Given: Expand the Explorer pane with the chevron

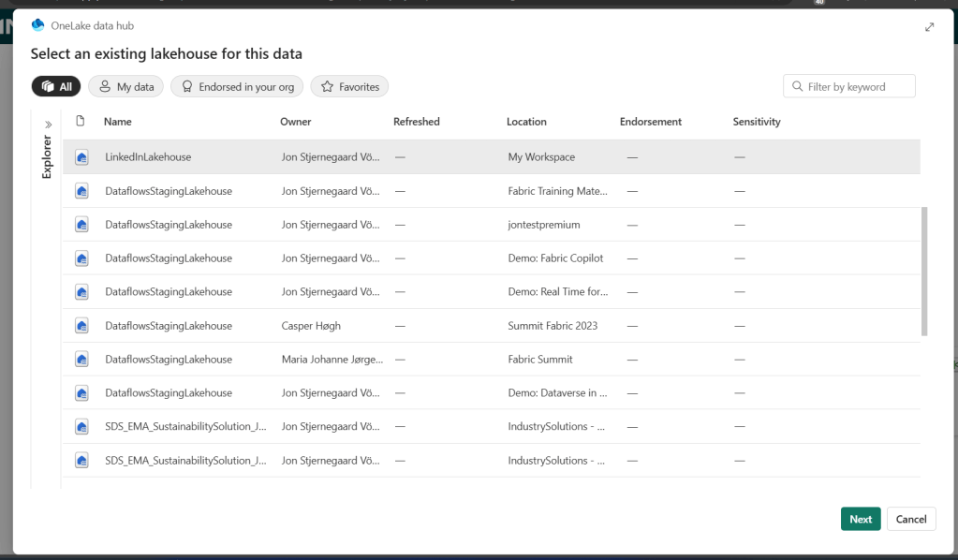Looking at the screenshot, I should click(x=48, y=124).
